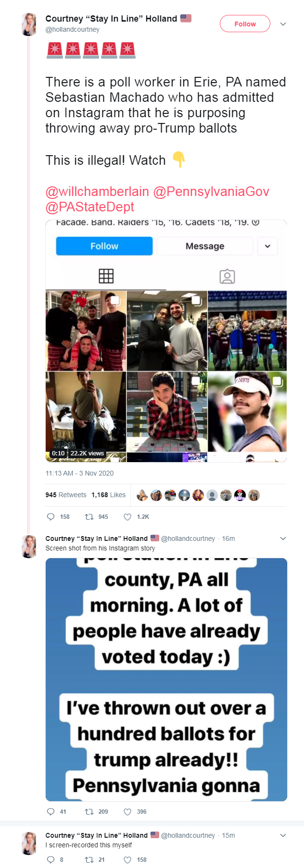Viewport: 304px width, 868px height.
Task: Follow Courtney Holland via the red outlined button
Action: tap(245, 24)
